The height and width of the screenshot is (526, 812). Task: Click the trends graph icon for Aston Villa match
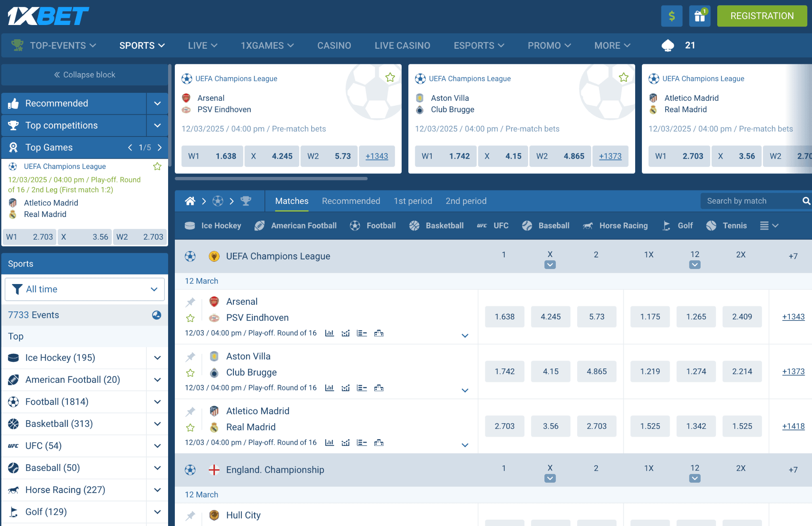345,388
